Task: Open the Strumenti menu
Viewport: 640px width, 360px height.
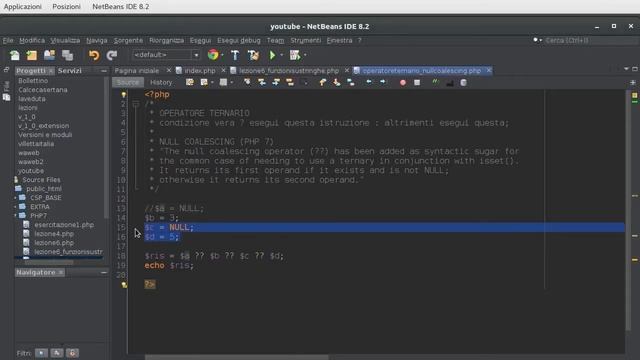Action: coord(306,40)
